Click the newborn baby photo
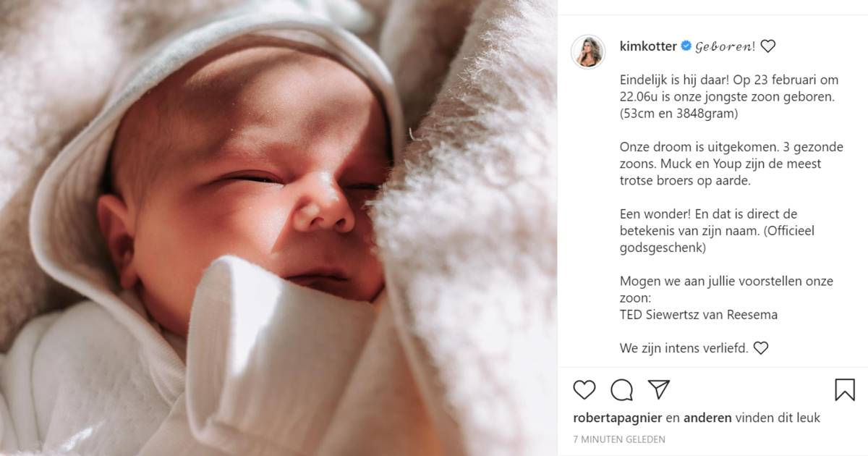 (x=278, y=228)
